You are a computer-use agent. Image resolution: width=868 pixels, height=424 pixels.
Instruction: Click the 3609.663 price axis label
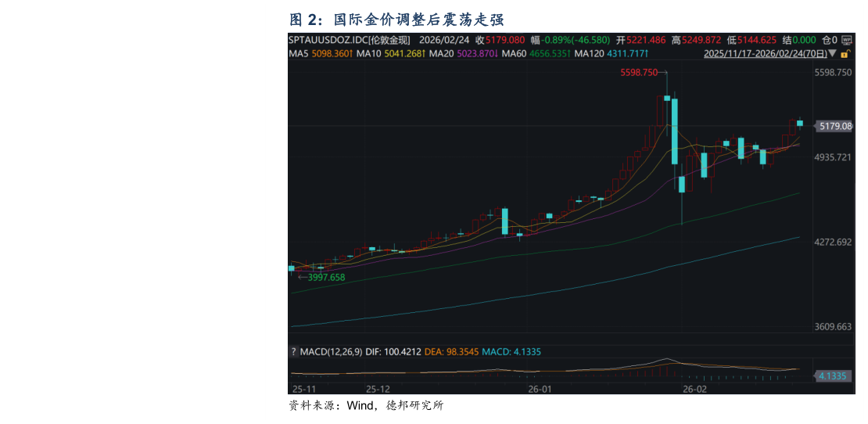(x=833, y=326)
